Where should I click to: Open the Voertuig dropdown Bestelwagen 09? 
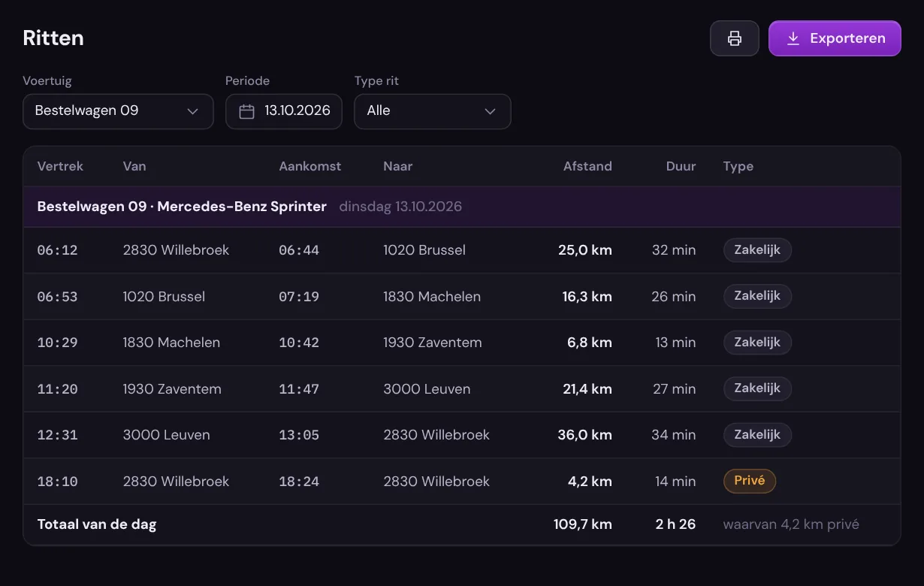click(118, 111)
